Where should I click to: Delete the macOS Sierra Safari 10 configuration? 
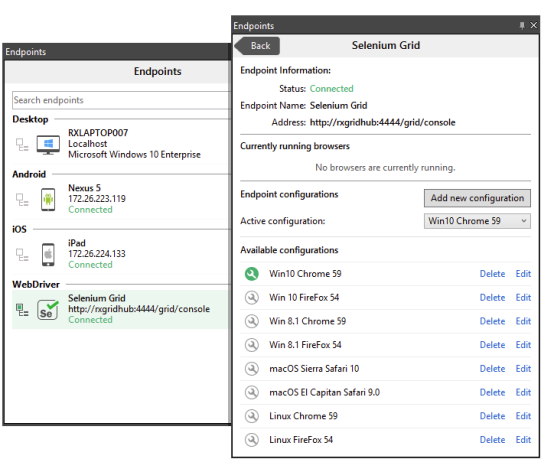[492, 368]
